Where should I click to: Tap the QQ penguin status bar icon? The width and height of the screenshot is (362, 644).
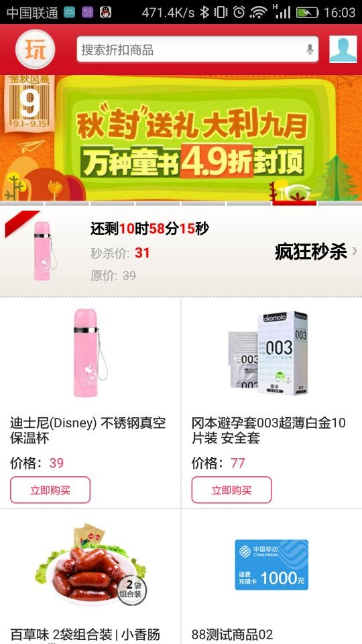106,12
